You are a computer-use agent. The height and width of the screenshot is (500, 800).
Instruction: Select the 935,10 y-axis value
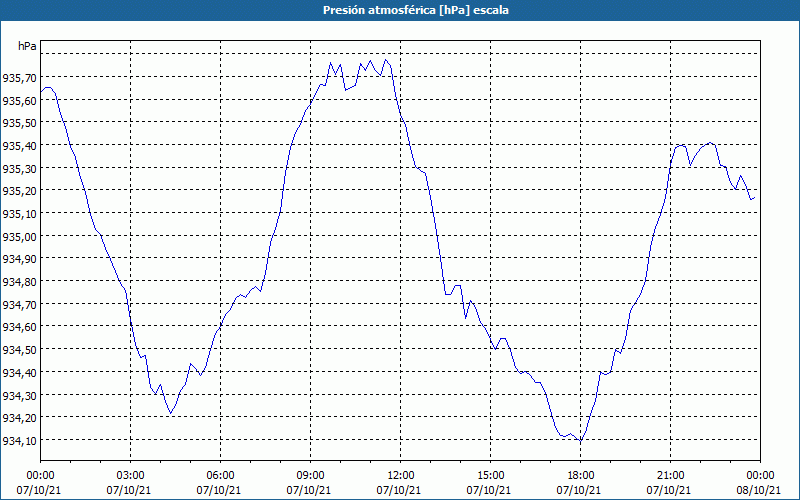20,214
